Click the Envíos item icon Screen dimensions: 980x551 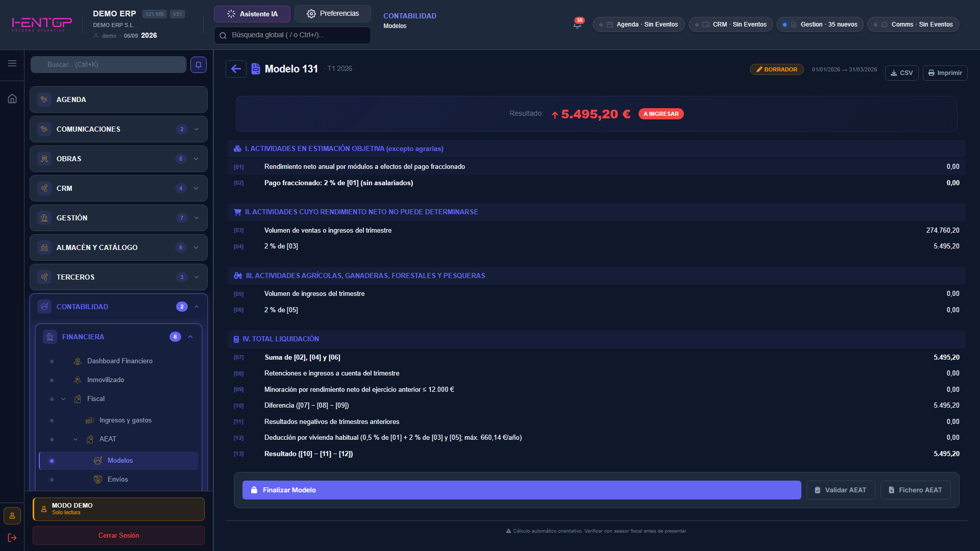[98, 480]
